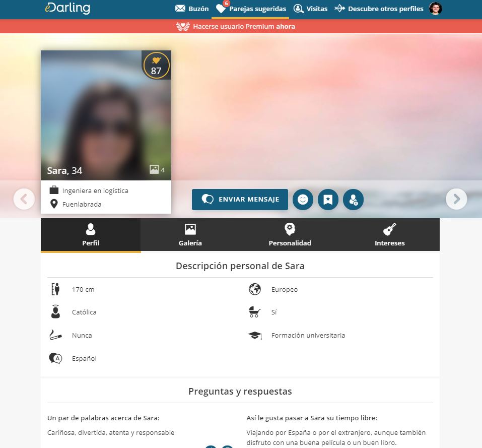Screen dimensions: 482x448
Task: Click the text 'Nunca'
Action: tap(82, 336)
